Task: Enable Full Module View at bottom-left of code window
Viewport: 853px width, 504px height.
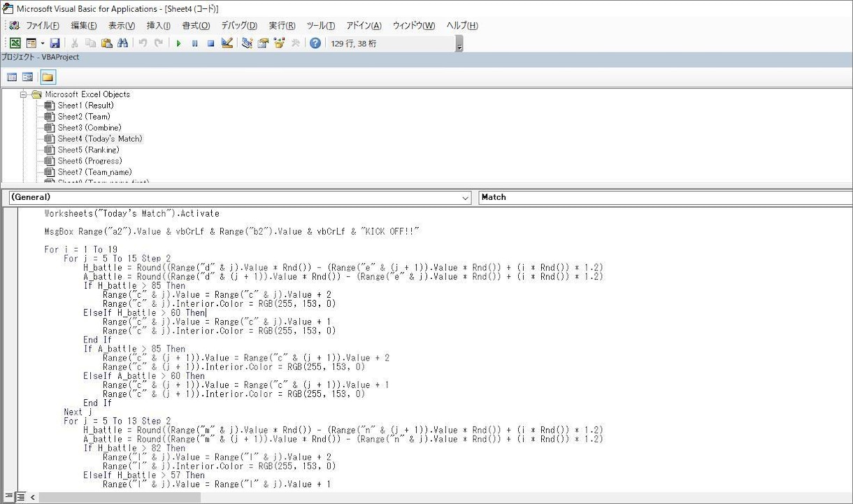Action: (x=20, y=497)
